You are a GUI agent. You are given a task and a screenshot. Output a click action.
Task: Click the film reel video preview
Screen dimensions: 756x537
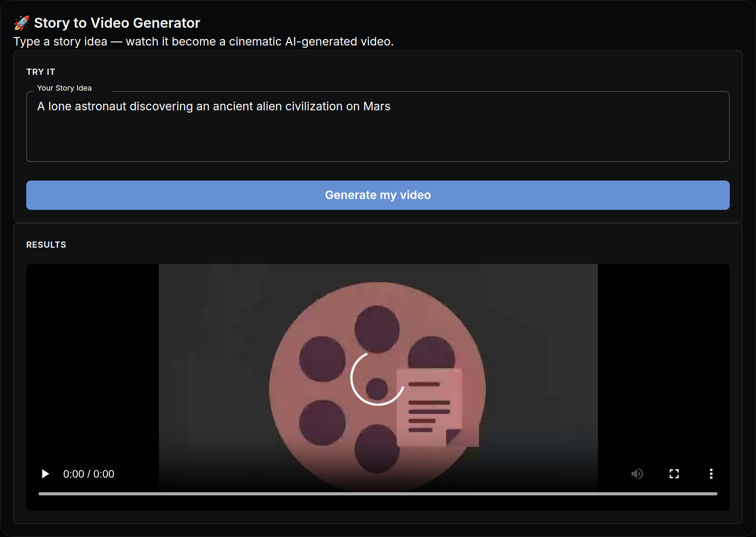pyautogui.click(x=378, y=387)
